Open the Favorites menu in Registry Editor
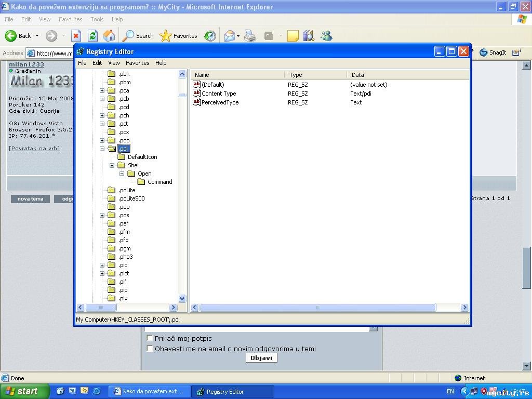The height and width of the screenshot is (399, 532). click(137, 63)
